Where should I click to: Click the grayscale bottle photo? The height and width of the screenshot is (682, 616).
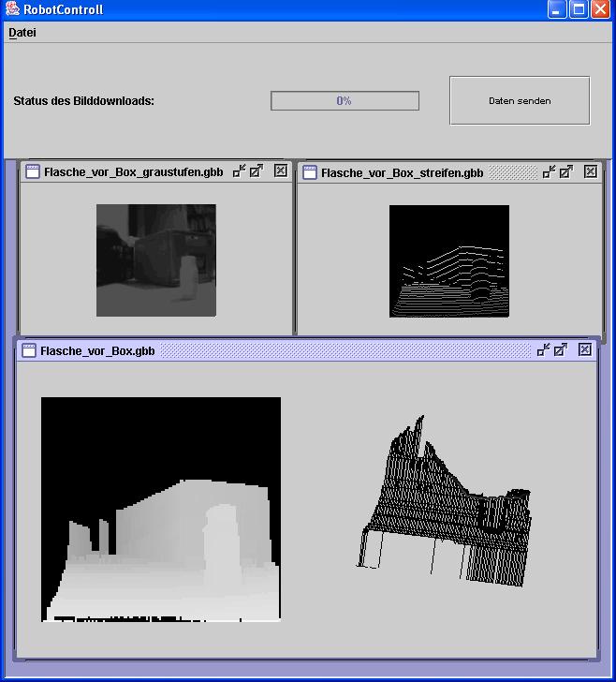156,259
